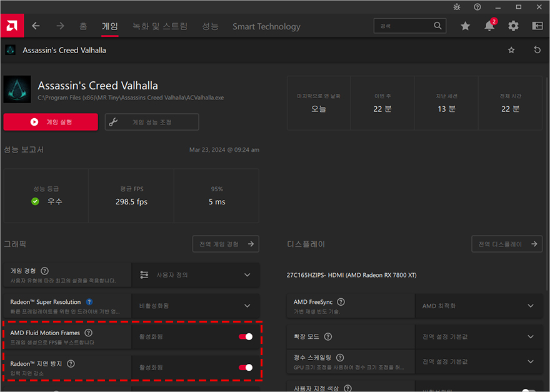Viewport: 550px width, 392px height.
Task: Go forward with the right arrow
Action: [61, 26]
